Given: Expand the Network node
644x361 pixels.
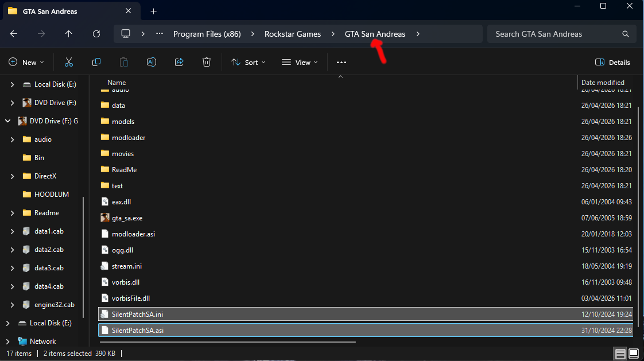Looking at the screenshot, I should point(8,341).
